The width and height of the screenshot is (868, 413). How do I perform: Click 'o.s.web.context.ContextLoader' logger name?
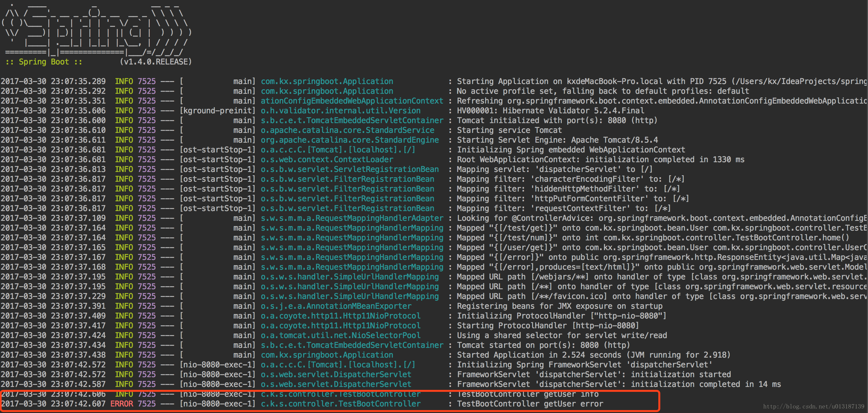point(327,160)
